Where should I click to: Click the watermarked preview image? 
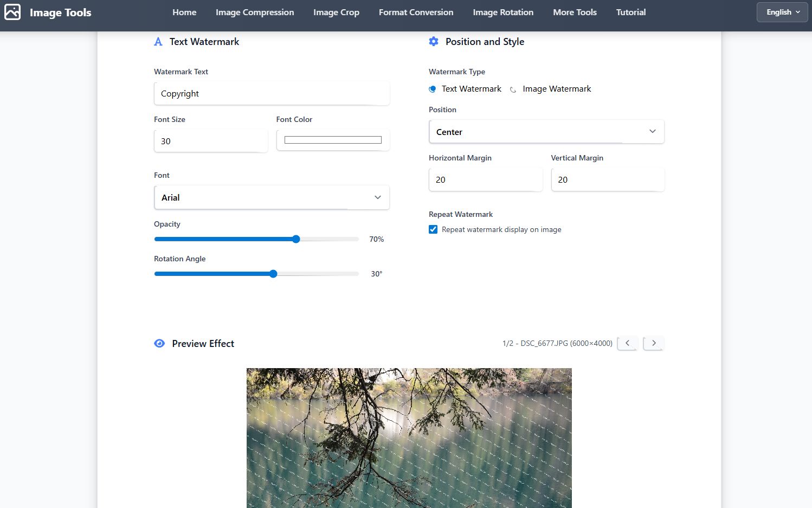(x=409, y=438)
